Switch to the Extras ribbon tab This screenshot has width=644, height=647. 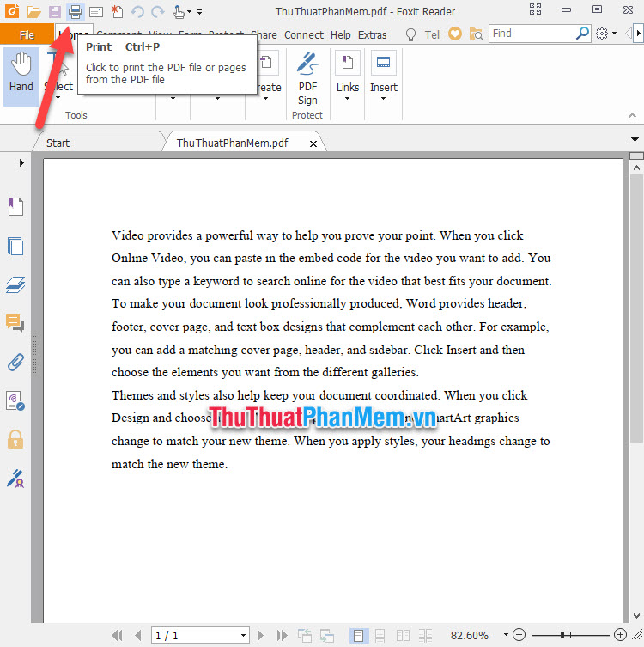373,35
